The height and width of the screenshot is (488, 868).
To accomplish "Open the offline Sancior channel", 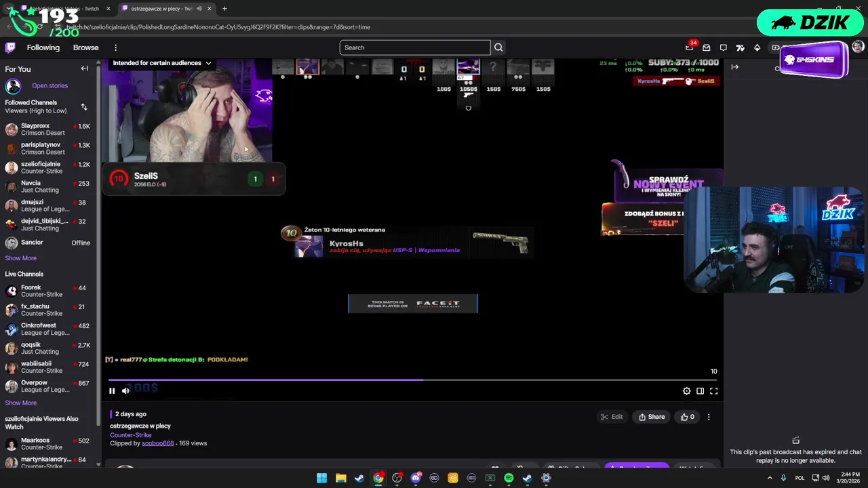I will (x=47, y=243).
